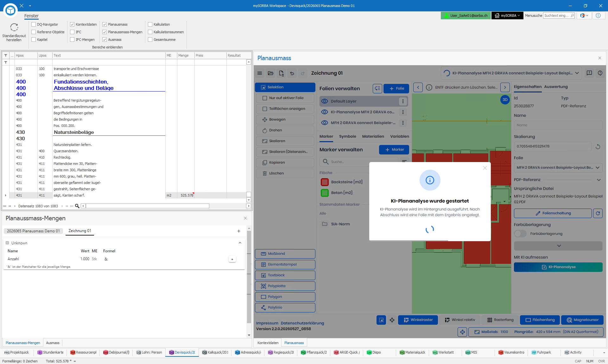Screen dimensions: 608x364
Task: Click the 3D view round button
Action: point(505,100)
